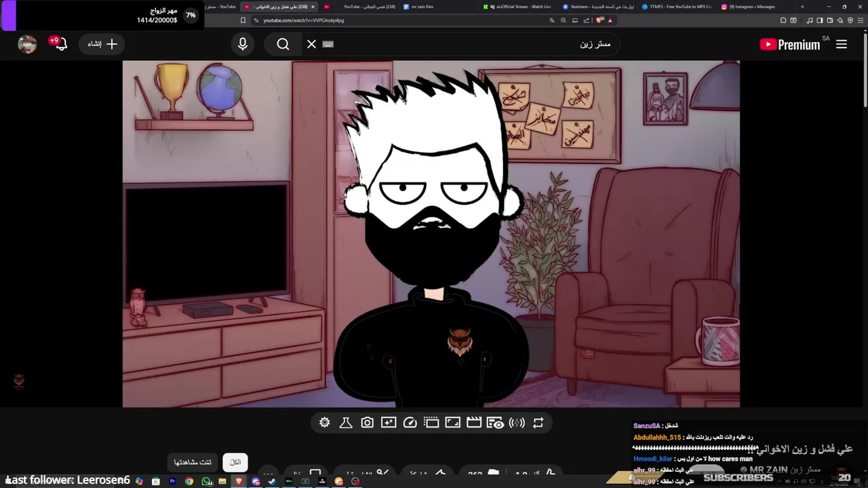868x488 pixels.
Task: Open WhatsApp from the taskbar
Action: (x=207, y=481)
